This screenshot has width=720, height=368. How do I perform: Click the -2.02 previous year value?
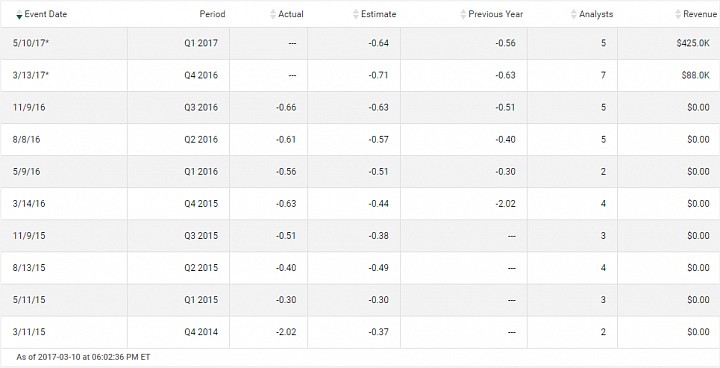(x=505, y=204)
